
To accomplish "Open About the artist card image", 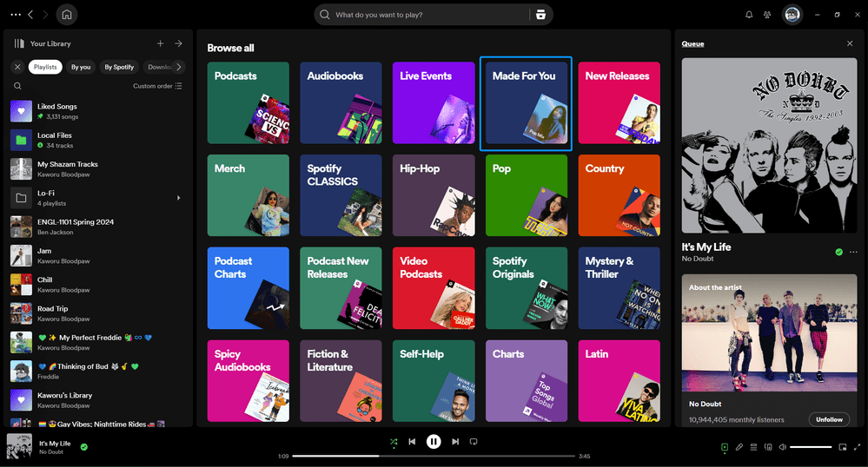I will (x=769, y=333).
